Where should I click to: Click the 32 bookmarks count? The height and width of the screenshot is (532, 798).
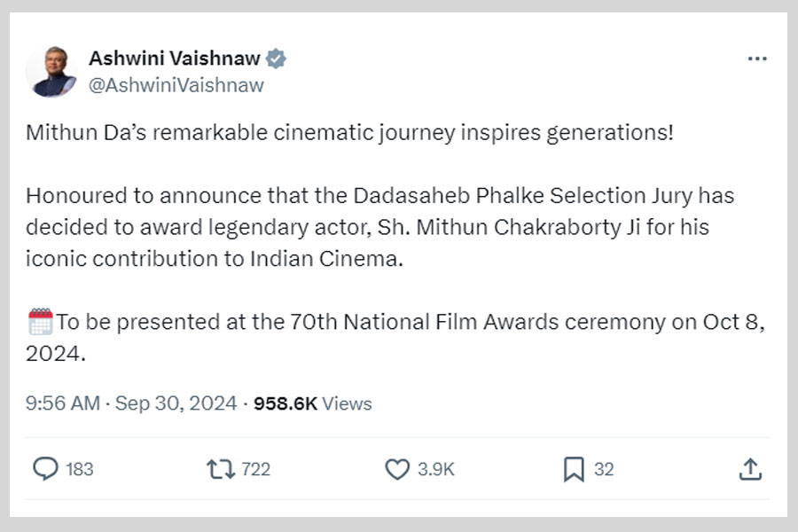(604, 469)
